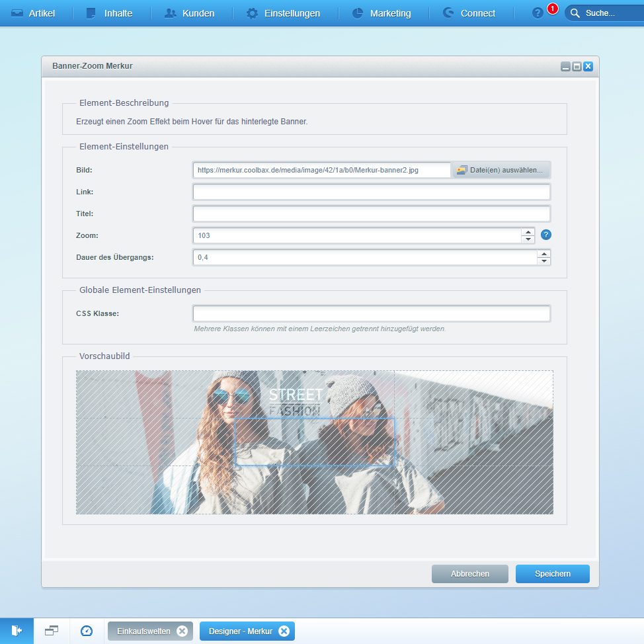Close the Einkaufswelten taskbar tab

click(x=182, y=631)
